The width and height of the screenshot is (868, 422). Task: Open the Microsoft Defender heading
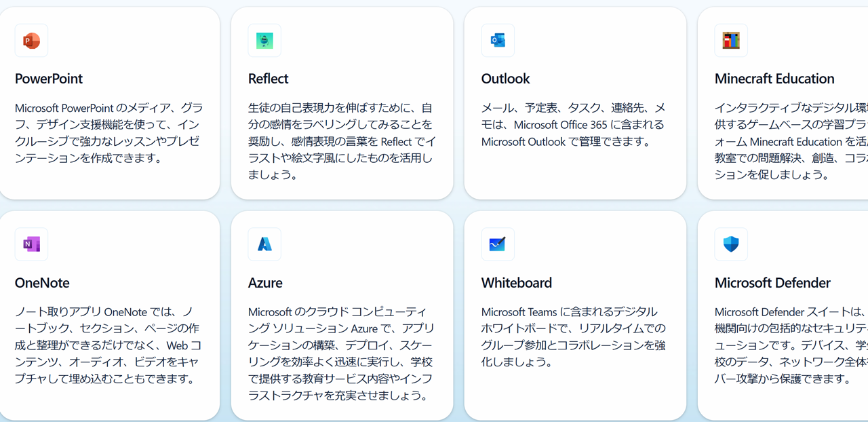click(x=772, y=283)
